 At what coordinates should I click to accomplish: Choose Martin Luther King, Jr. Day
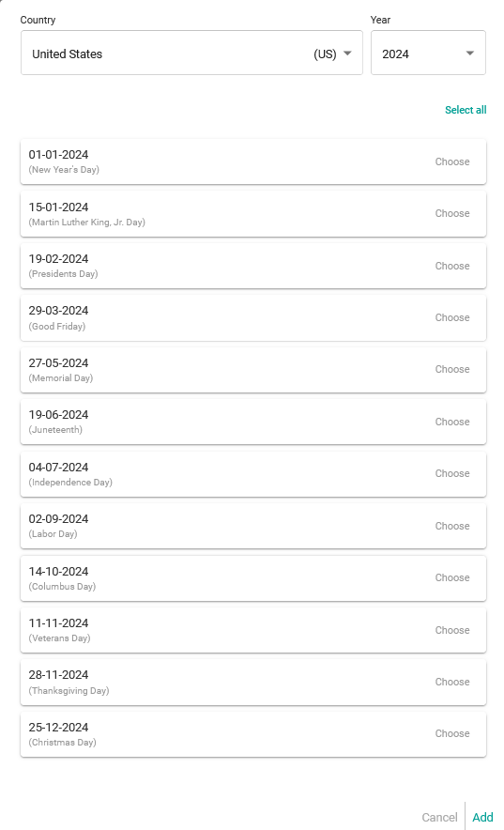(452, 213)
